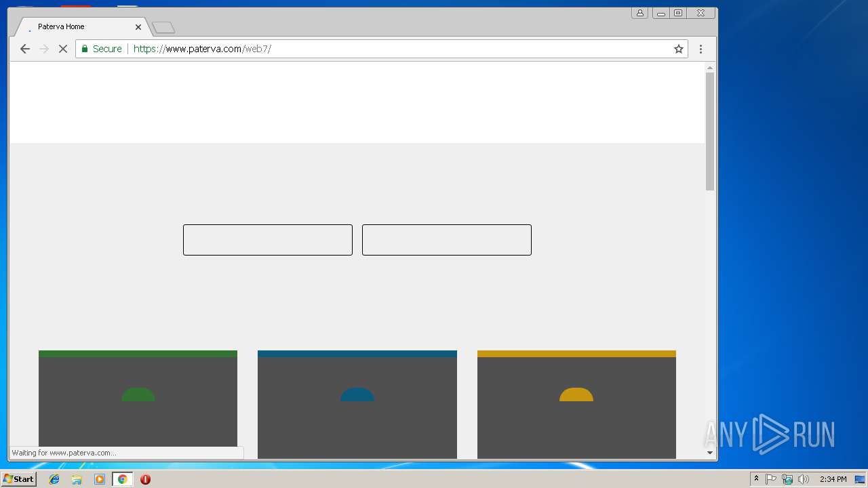The image size is (868, 488).
Task: Click the 2:34 PM clock
Action: tap(833, 479)
